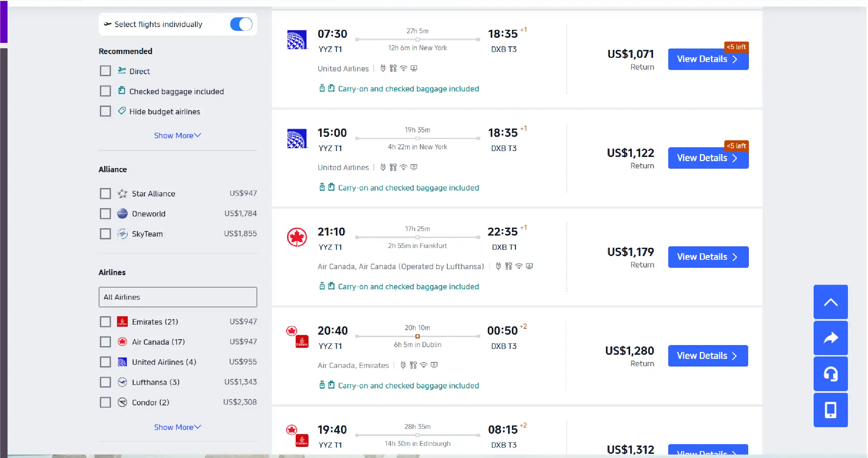868x458 pixels.
Task: Click Wi-Fi amenity icon on 15:00 flight
Action: click(x=403, y=167)
